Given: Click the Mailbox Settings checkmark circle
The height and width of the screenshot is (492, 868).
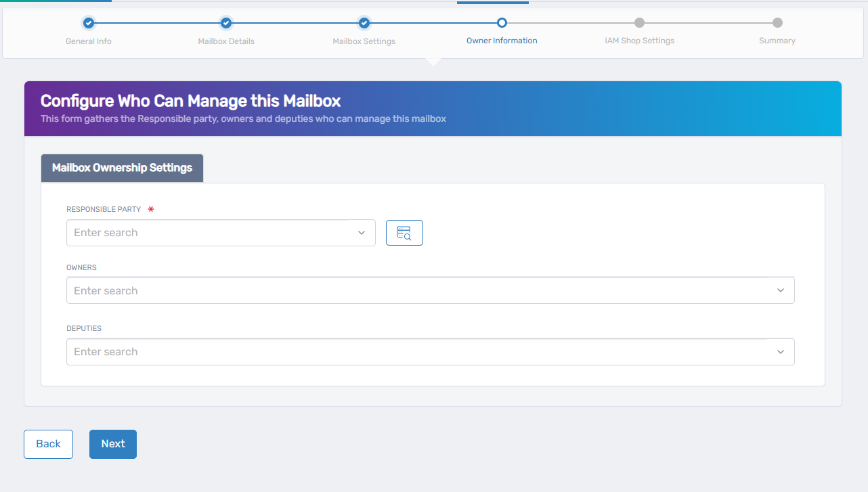Looking at the screenshot, I should pyautogui.click(x=364, y=23).
